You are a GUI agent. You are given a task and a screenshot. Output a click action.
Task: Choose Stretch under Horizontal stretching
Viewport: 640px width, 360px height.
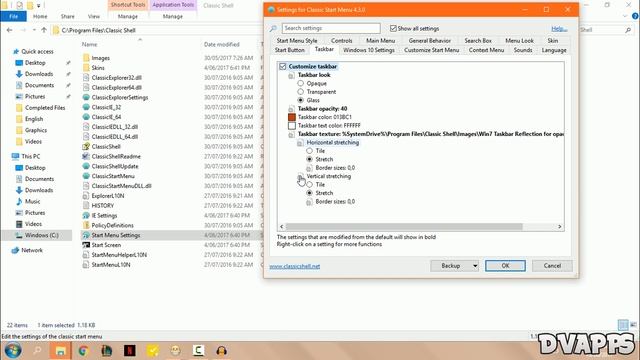click(x=309, y=159)
